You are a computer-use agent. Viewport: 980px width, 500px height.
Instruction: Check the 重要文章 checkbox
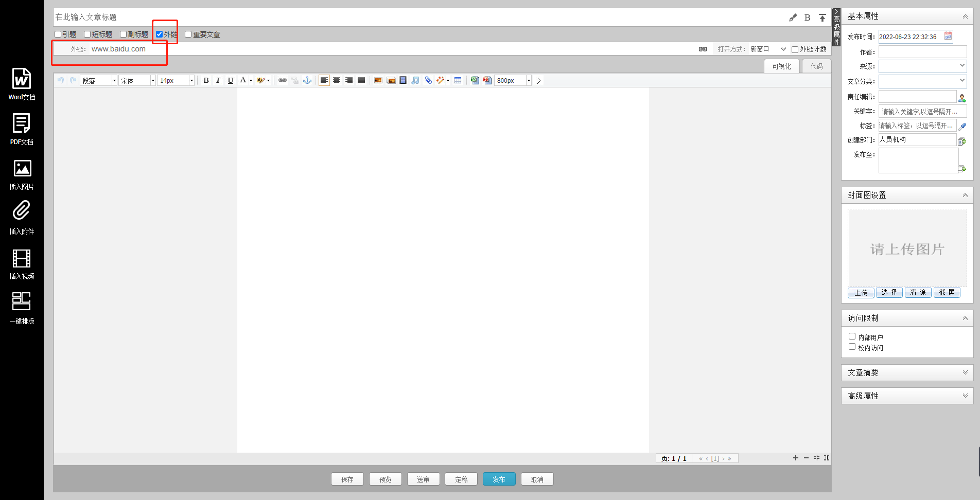[x=188, y=34]
